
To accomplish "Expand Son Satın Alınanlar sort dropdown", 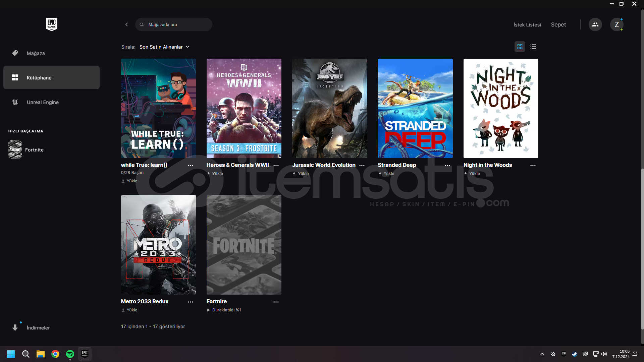I will (x=164, y=47).
